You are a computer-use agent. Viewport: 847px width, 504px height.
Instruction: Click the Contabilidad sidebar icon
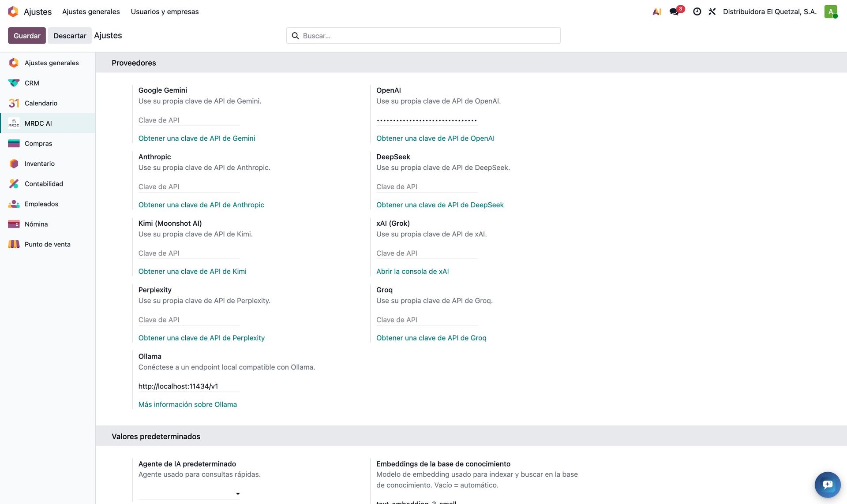click(14, 184)
